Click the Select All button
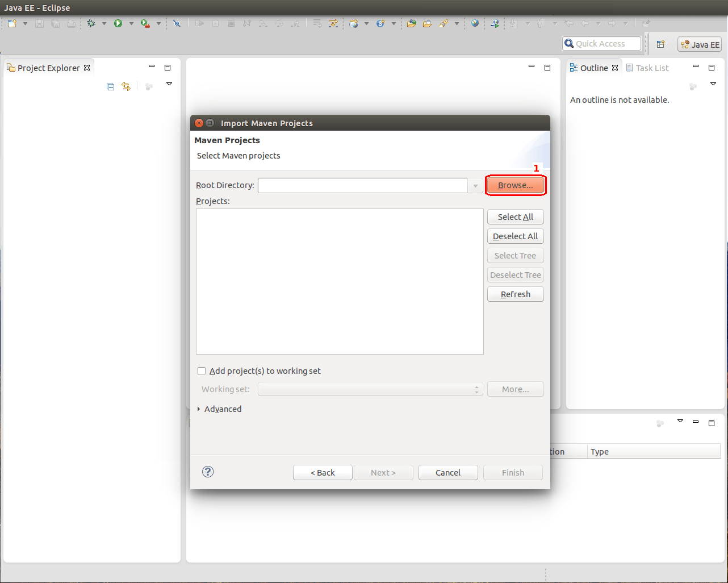728x583 pixels. pyautogui.click(x=516, y=217)
